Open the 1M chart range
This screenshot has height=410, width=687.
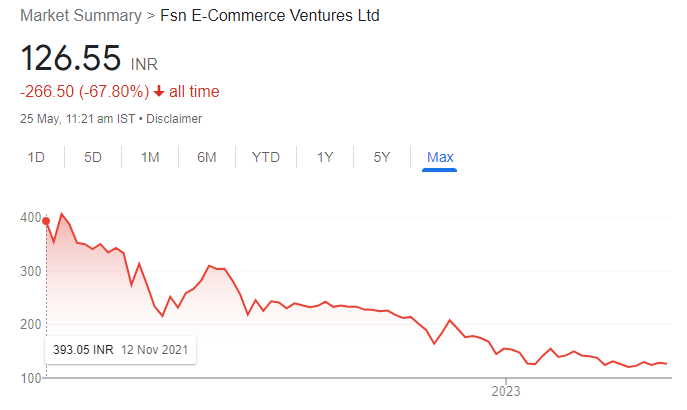[x=150, y=157]
